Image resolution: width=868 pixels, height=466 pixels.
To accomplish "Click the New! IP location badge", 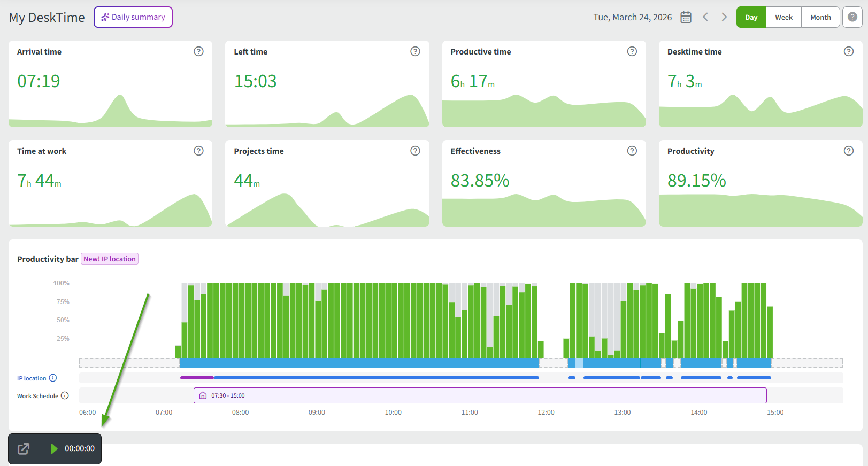I will 110,259.
